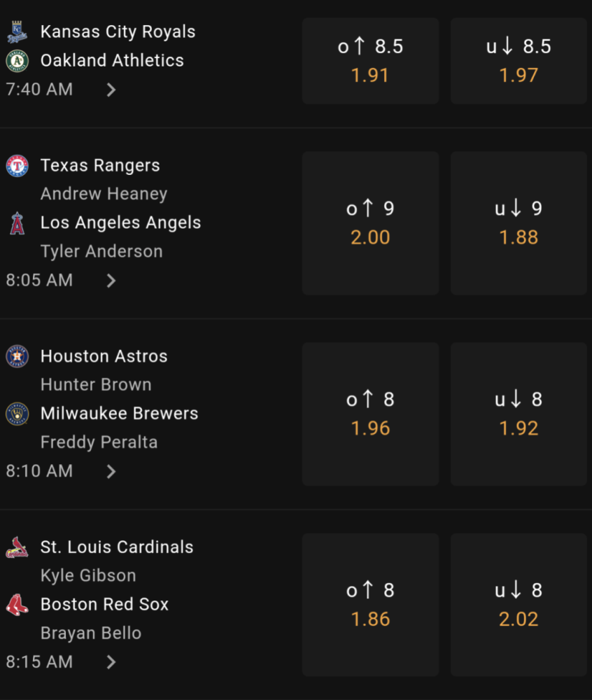Select under 8.5 at 1.97 odds

click(519, 61)
